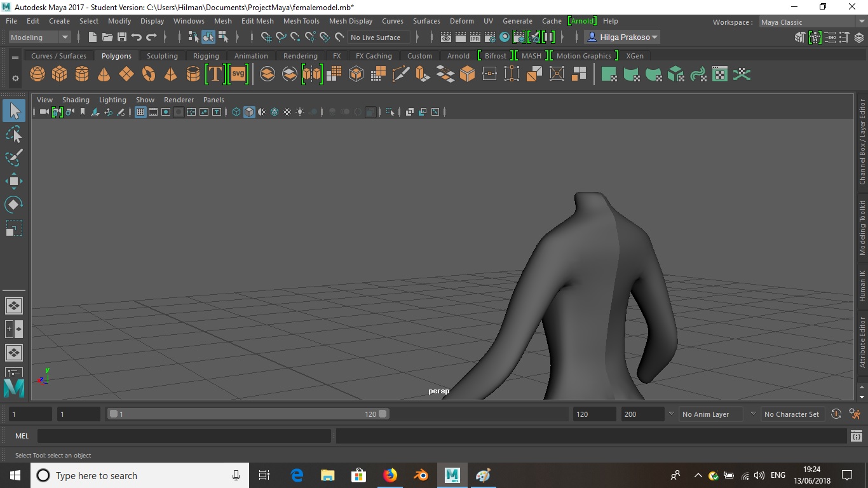
Task: Toggle smooth shade all in viewport
Action: click(249, 112)
